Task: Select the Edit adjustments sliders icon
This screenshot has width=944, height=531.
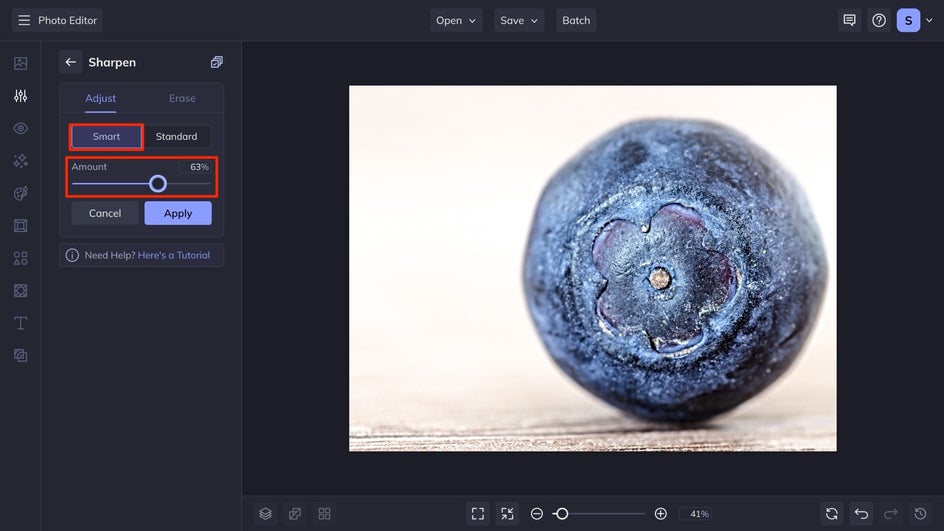Action: 20,96
